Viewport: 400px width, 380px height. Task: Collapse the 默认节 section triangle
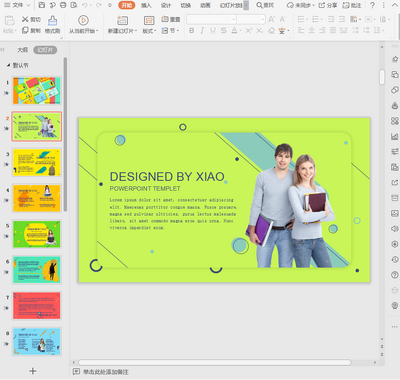[8, 65]
